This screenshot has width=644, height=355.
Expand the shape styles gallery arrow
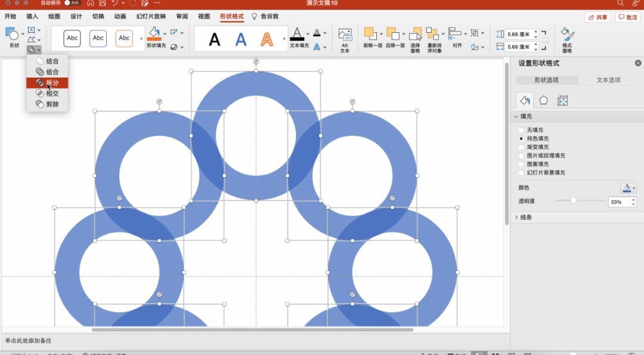pyautogui.click(x=141, y=39)
